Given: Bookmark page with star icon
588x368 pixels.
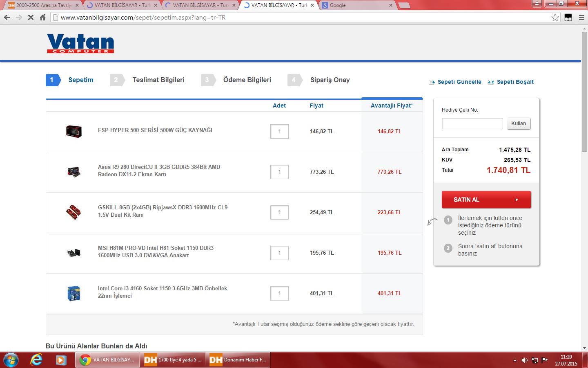Looking at the screenshot, I should coord(555,18).
